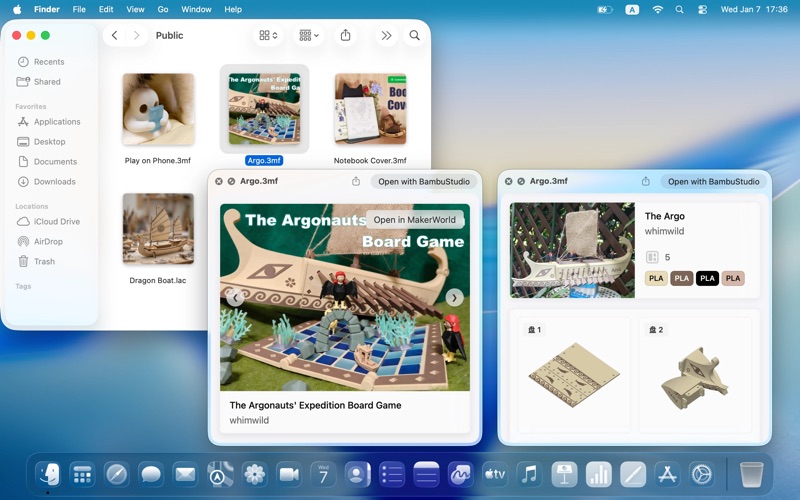Screen dimensions: 800x500
Task: Open Launchpad apps grid from the Dock
Action: 82,474
